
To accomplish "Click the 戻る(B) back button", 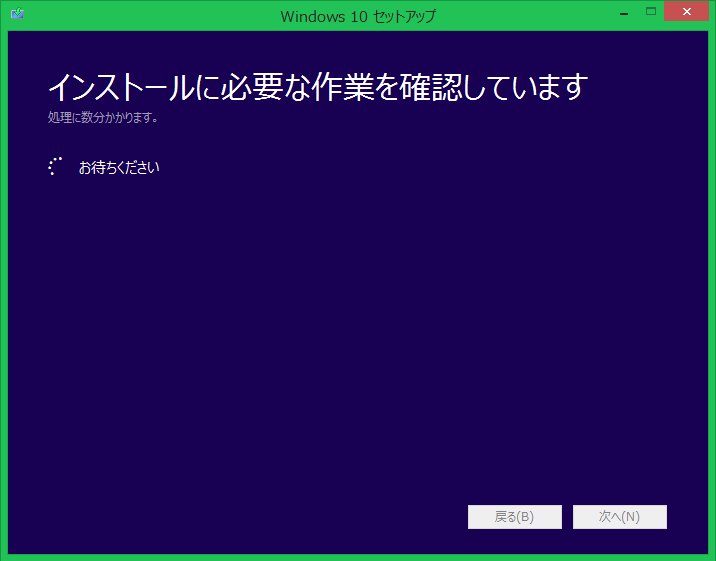I will coord(515,517).
